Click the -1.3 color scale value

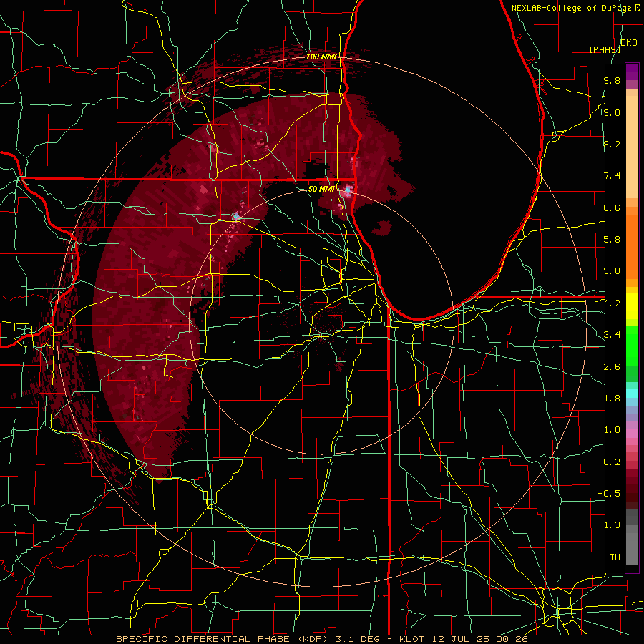[609, 525]
